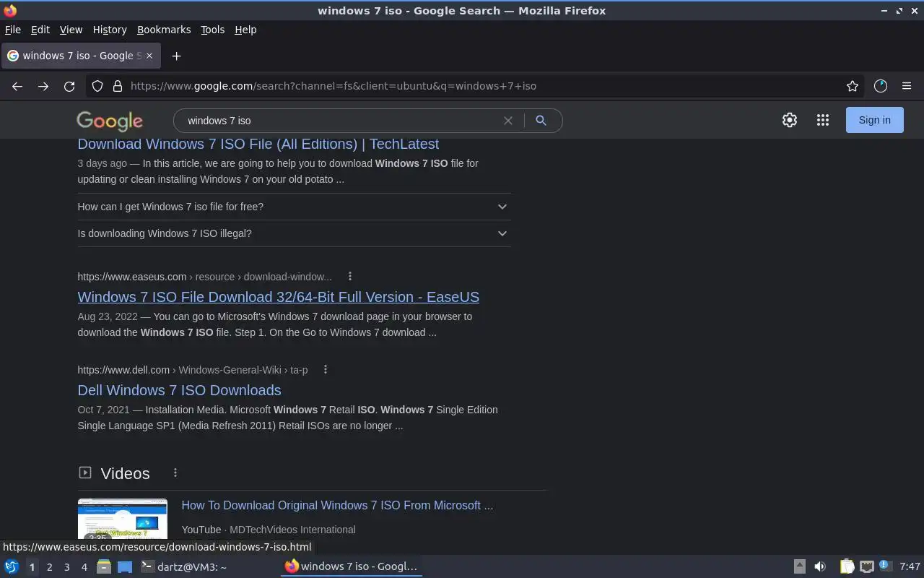Open the View menu
Image resolution: width=924 pixels, height=578 pixels.
pos(71,30)
